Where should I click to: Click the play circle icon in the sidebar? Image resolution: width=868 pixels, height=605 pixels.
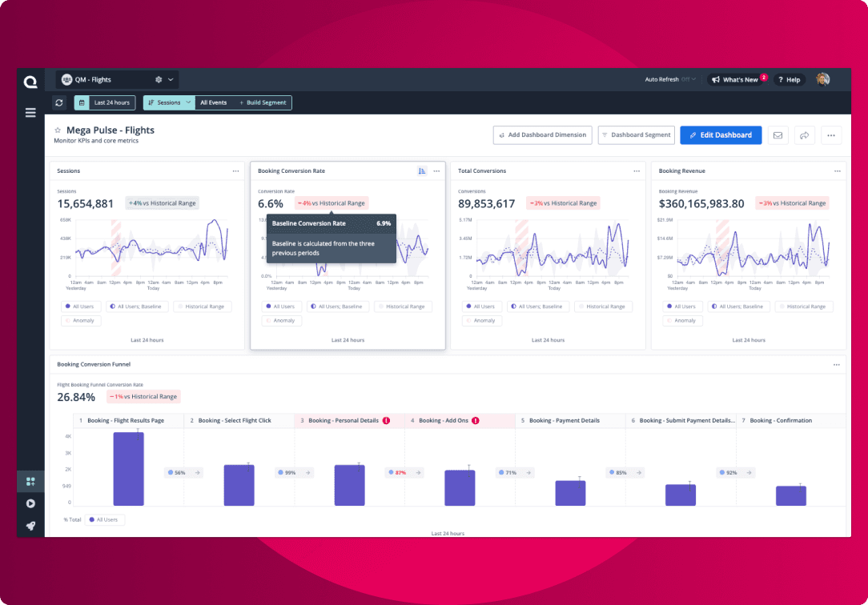click(30, 503)
